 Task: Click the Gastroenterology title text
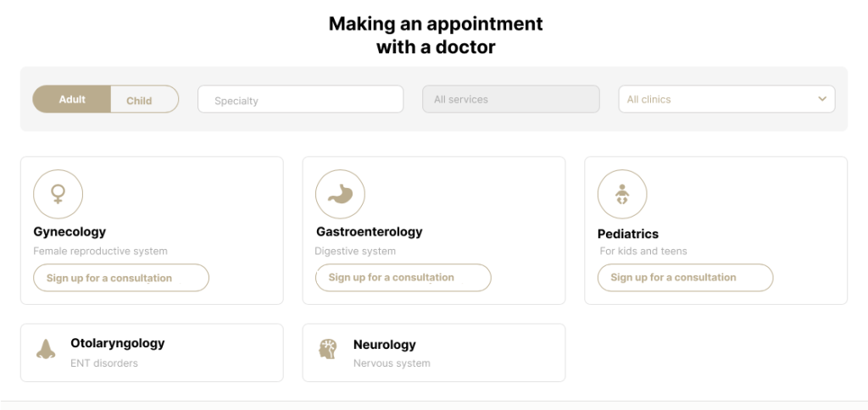(370, 232)
